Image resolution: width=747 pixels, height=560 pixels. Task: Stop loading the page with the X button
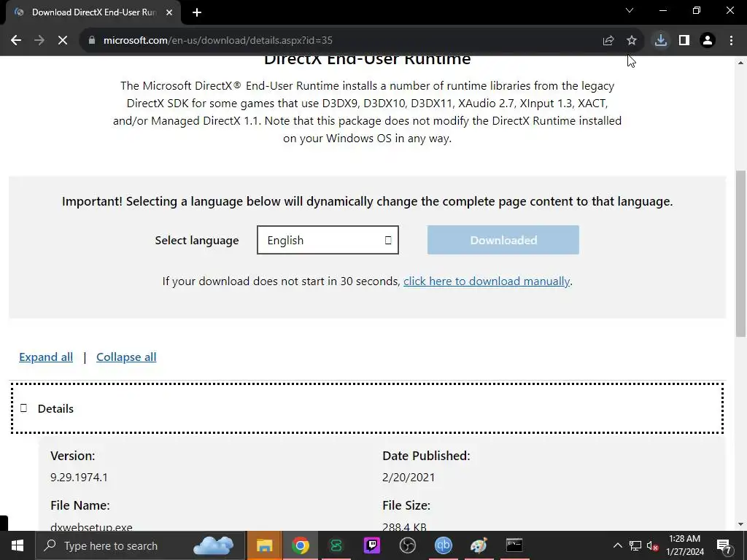pos(63,41)
